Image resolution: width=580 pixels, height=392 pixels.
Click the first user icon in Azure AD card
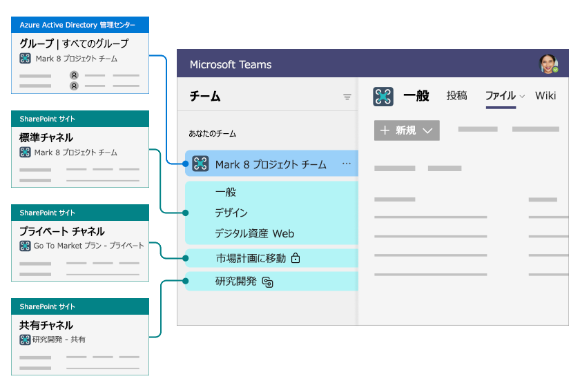click(74, 75)
